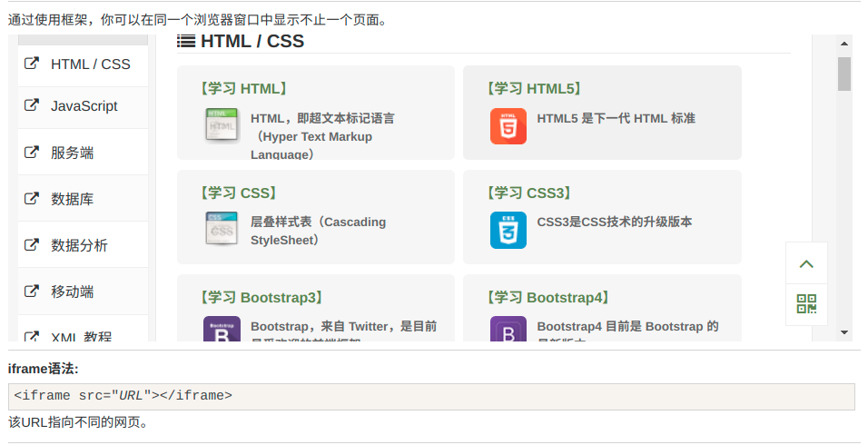Click the 'HTML / CSS' section heading
868x445 pixels.
[252, 41]
